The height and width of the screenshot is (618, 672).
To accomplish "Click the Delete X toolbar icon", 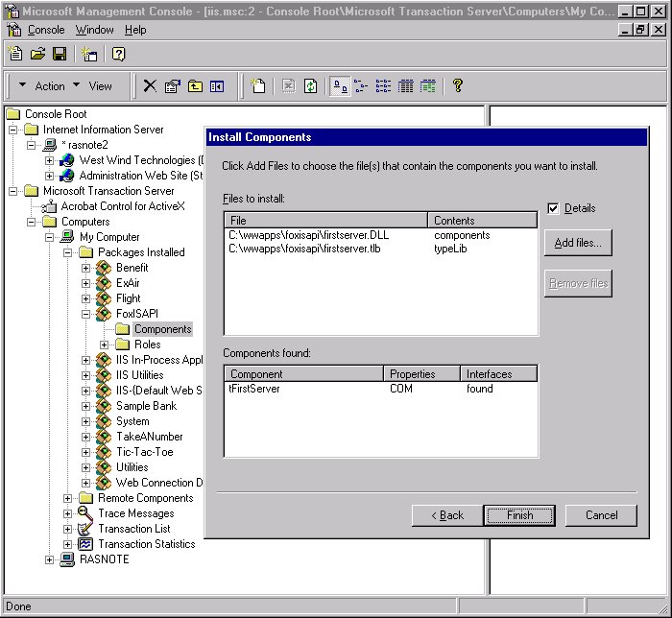I will click(150, 86).
